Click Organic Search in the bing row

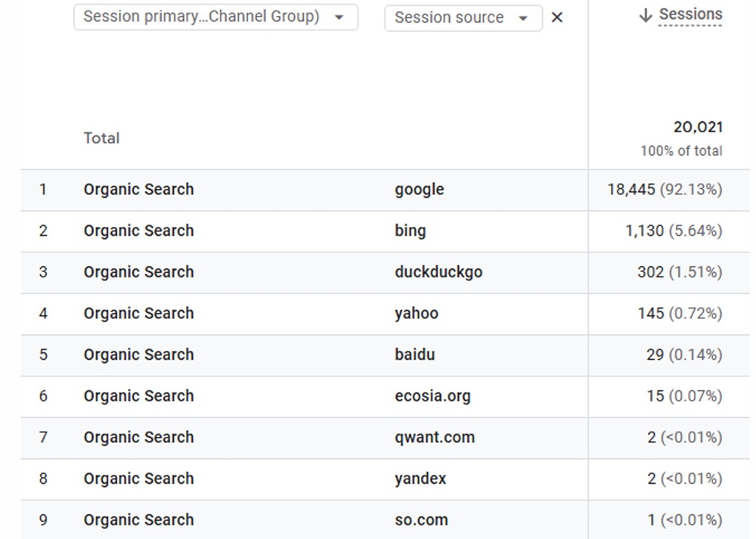coord(139,231)
